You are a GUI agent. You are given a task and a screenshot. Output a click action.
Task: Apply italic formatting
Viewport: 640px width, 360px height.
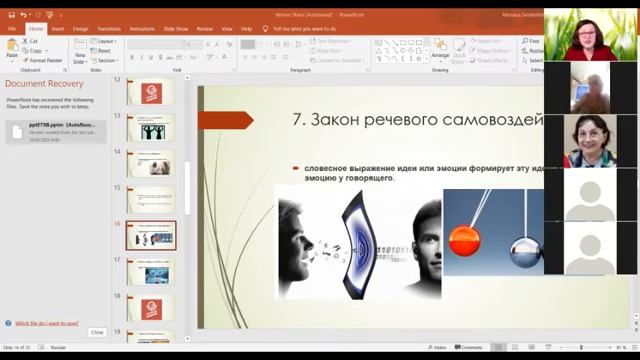tap(141, 58)
